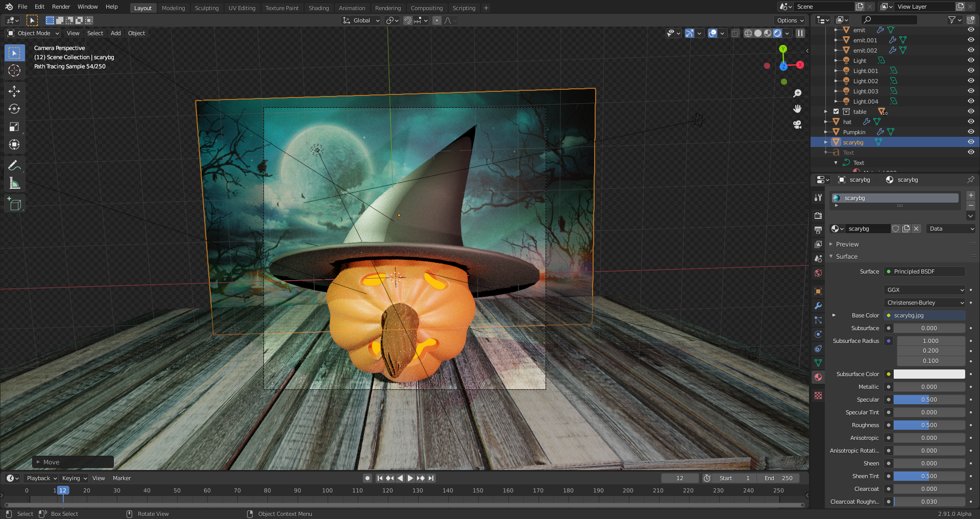Toggle visibility of Light.003
Viewport: 980px width, 519px height.
point(971,91)
